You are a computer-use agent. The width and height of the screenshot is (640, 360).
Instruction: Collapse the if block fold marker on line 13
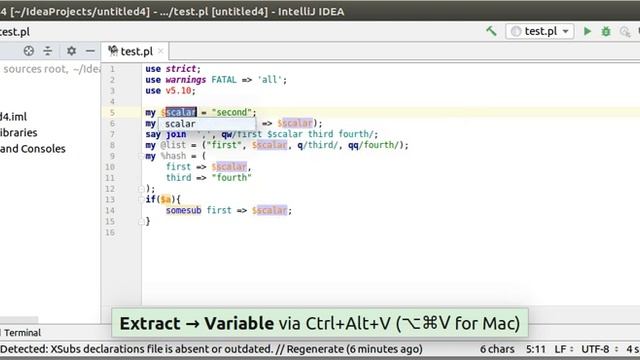[140, 199]
